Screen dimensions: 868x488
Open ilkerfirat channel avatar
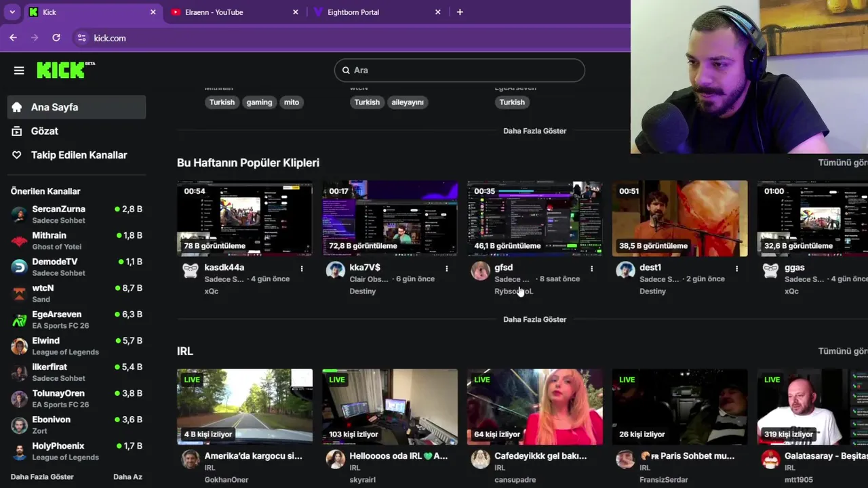(20, 372)
